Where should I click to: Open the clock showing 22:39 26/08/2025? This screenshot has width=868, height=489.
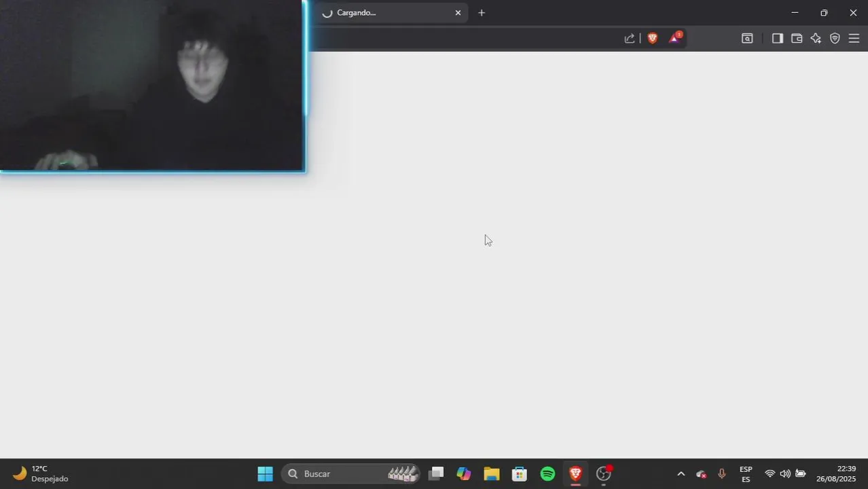click(837, 474)
